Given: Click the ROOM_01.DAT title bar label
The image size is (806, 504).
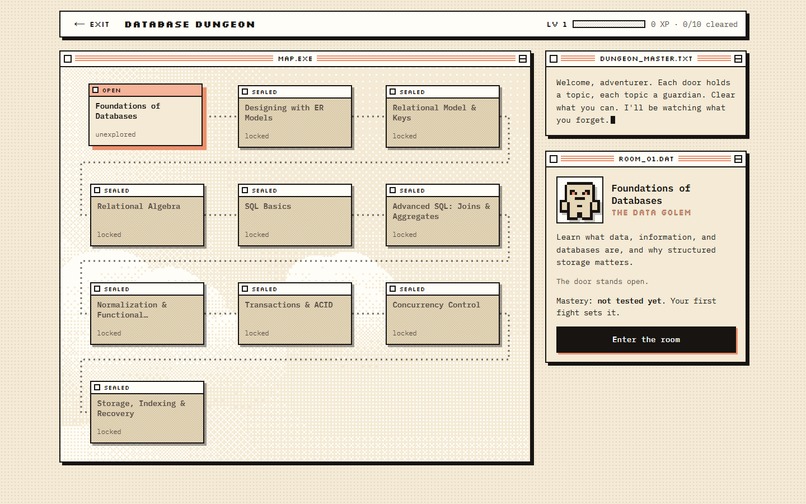Looking at the screenshot, I should point(646,159).
